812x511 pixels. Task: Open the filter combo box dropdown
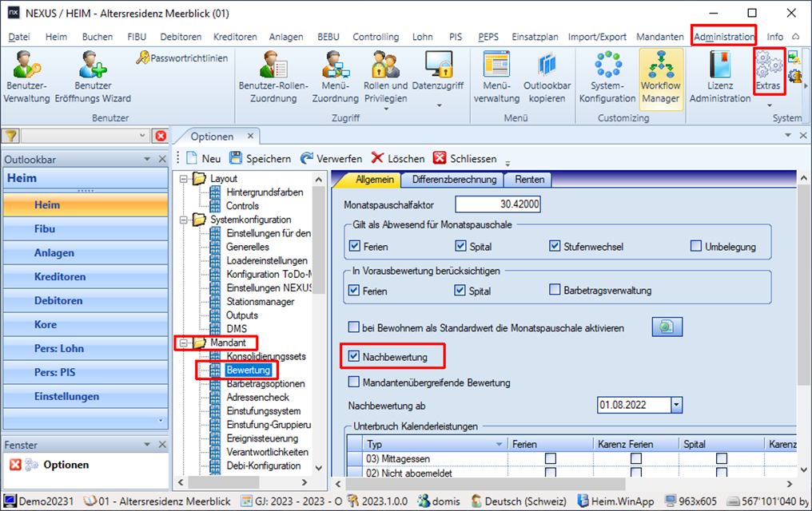tap(142, 136)
